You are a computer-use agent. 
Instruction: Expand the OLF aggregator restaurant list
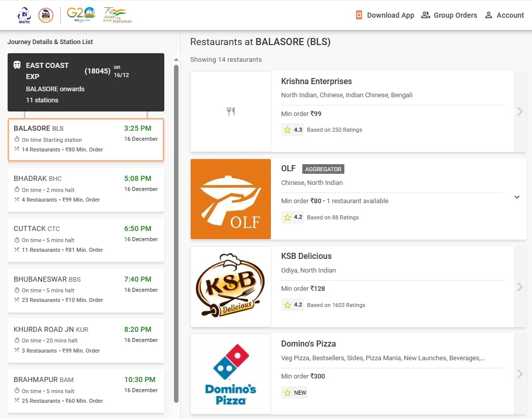tap(517, 197)
